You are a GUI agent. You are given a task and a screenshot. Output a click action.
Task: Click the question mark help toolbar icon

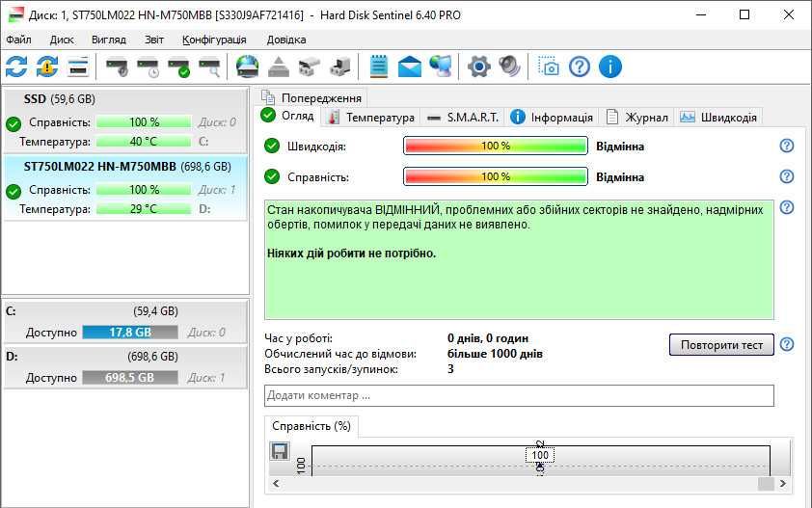[x=580, y=67]
